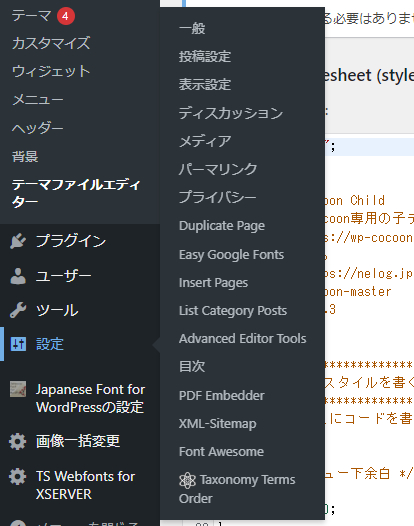Viewport: 414px width, 526px height.
Task: Select 表示設定 in the settings flyout
Action: 205,85
